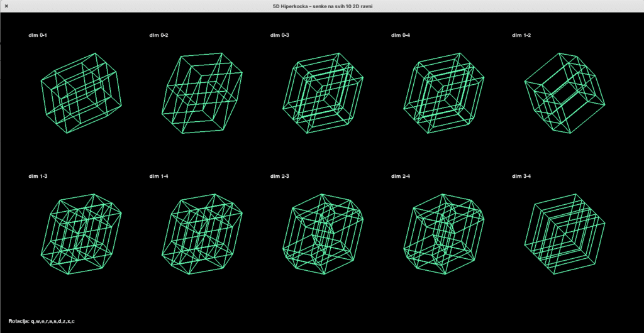Select the hypercube projection under dim 1-4
This screenshot has width=644, height=333.
(202, 234)
